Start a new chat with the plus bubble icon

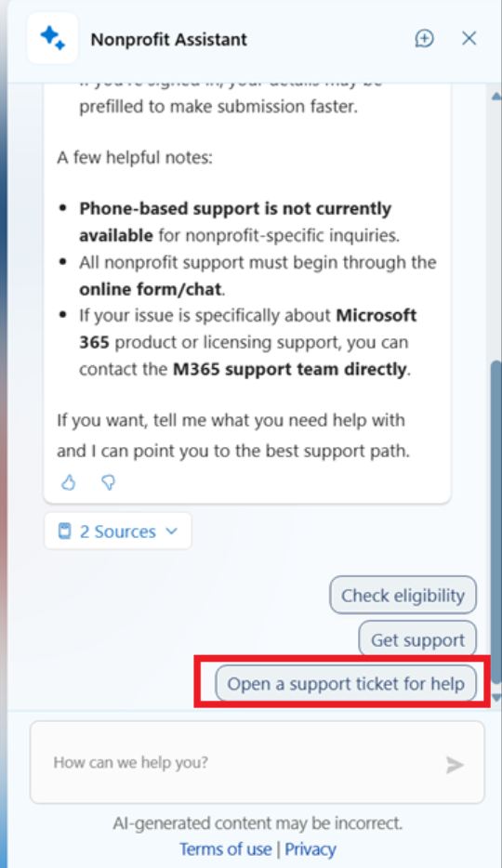pos(425,39)
